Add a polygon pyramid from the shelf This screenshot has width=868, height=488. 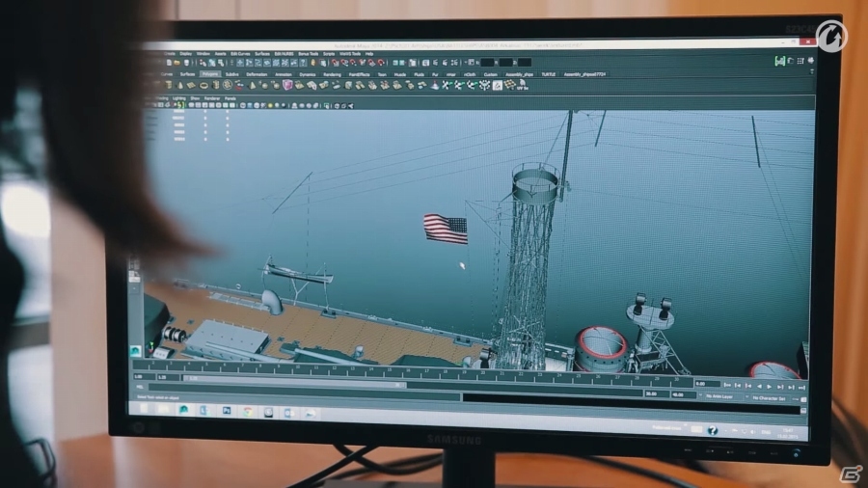(x=252, y=85)
